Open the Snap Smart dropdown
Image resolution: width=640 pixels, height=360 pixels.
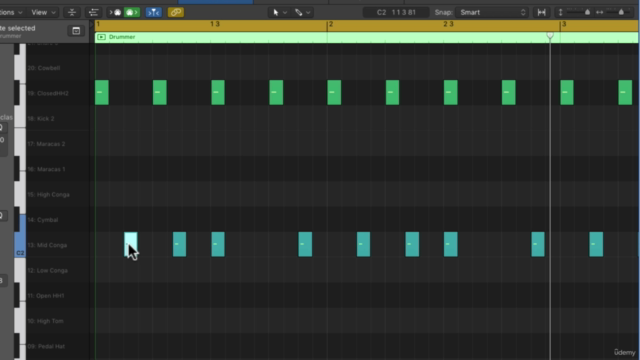pyautogui.click(x=492, y=12)
